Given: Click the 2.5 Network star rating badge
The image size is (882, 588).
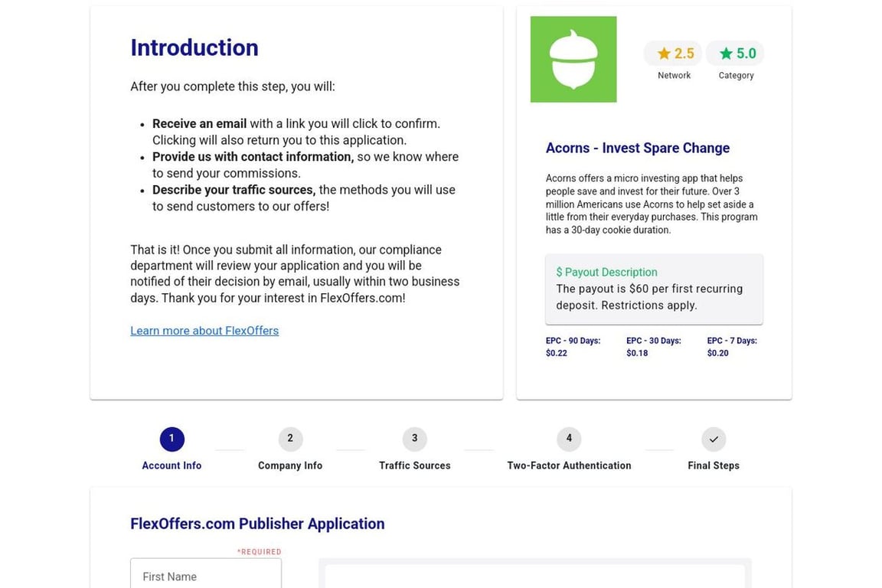Looking at the screenshot, I should tap(673, 54).
